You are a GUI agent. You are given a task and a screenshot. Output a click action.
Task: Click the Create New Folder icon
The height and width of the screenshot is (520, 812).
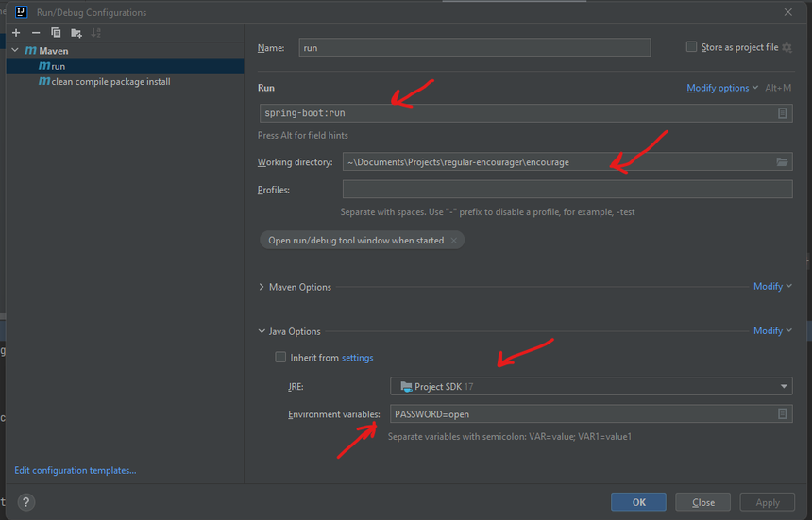click(76, 33)
